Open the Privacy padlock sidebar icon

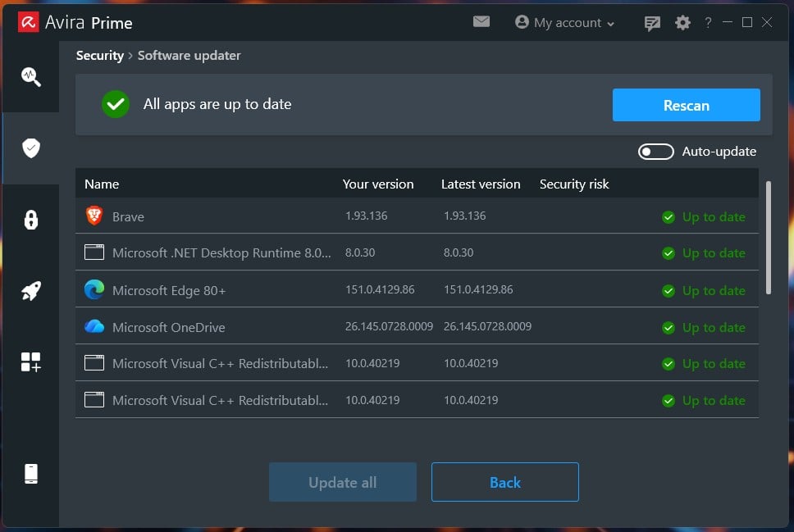31,220
